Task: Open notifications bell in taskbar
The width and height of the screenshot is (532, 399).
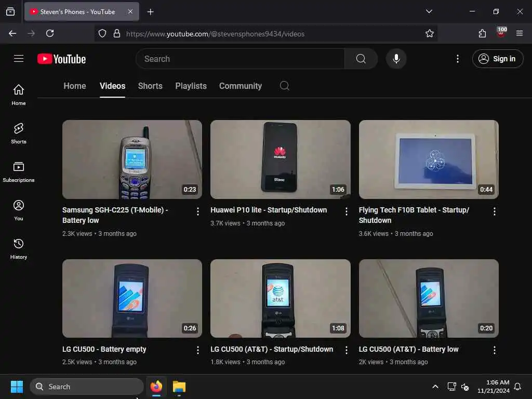Action: pyautogui.click(x=517, y=387)
